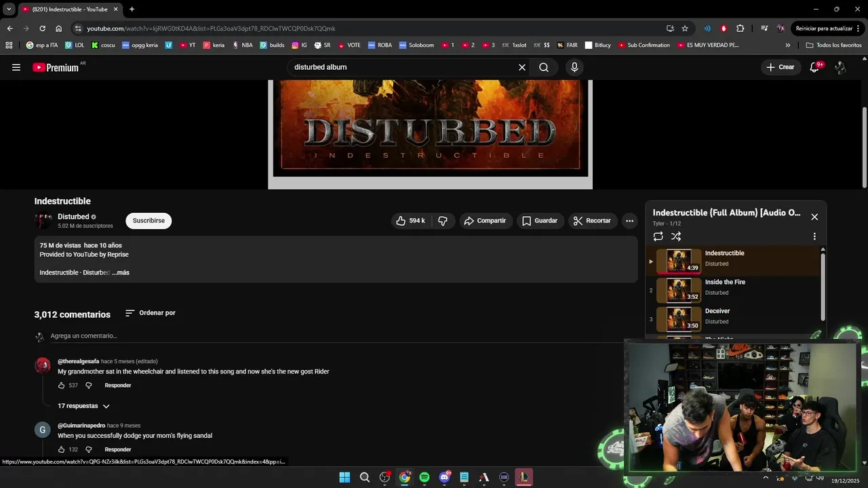
Task: Show more bookmarks with the chevron
Action: 788,45
